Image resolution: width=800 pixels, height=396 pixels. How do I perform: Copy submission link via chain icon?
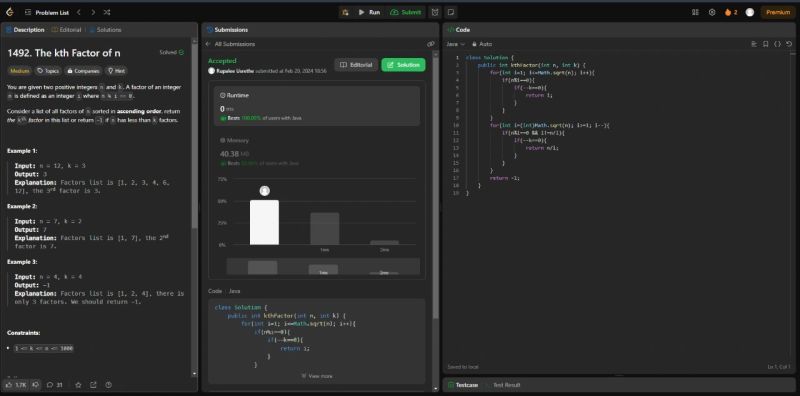(x=431, y=44)
